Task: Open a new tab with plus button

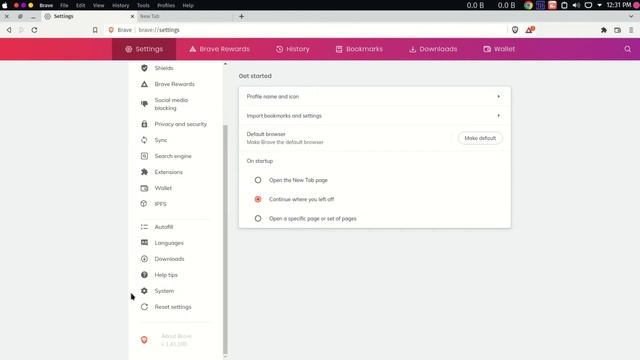Action: [x=242, y=16]
